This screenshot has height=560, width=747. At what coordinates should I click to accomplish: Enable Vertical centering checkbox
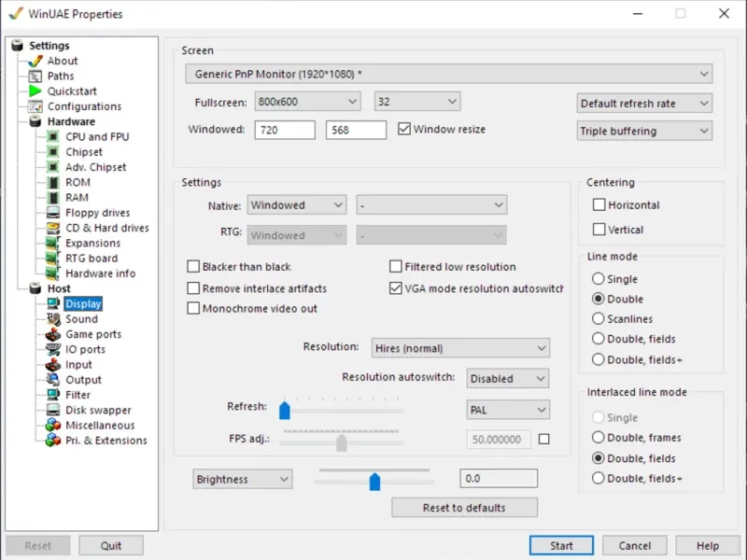coord(599,230)
